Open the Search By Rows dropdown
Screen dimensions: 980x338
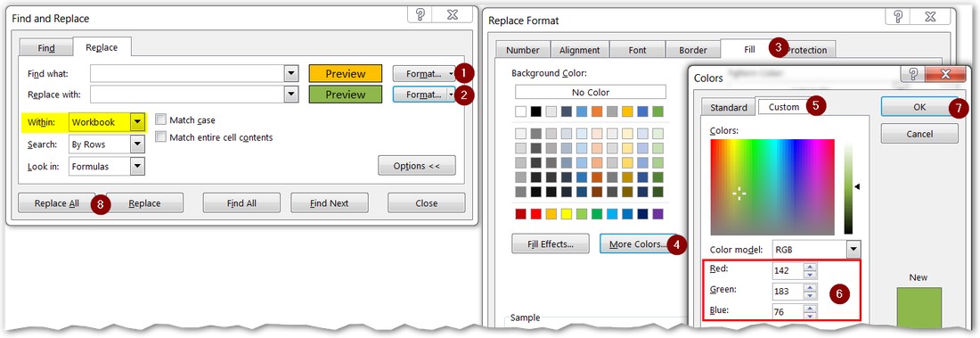click(137, 144)
